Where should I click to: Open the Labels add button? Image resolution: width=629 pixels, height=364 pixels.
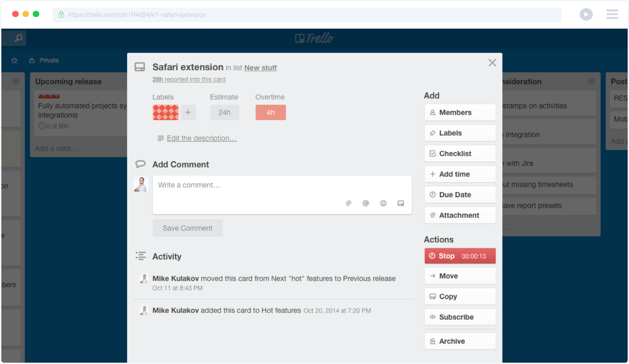[x=460, y=133]
